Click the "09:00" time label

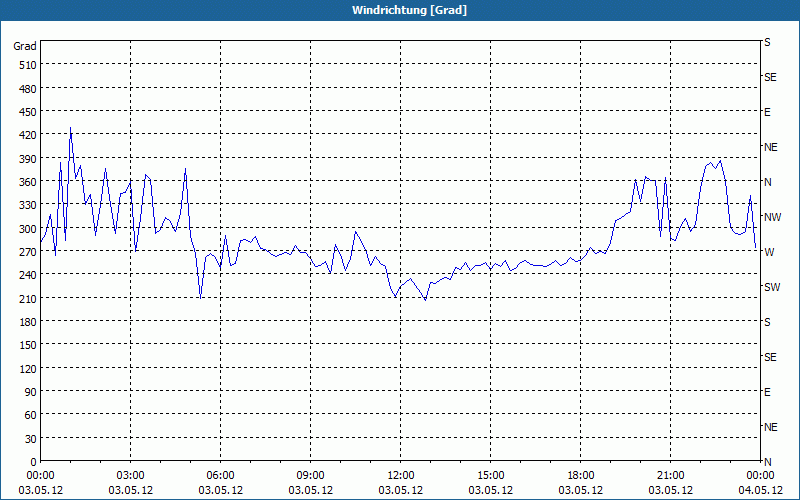311,476
